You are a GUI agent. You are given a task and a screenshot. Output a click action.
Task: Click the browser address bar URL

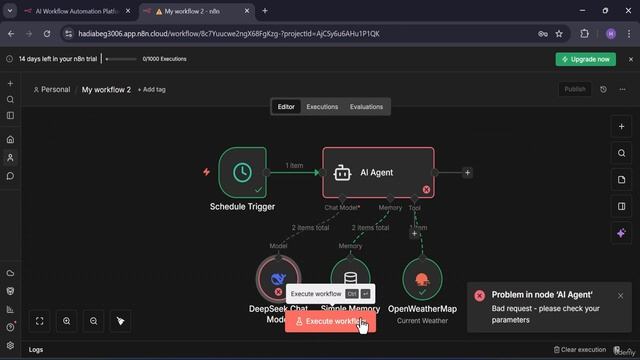pyautogui.click(x=229, y=34)
